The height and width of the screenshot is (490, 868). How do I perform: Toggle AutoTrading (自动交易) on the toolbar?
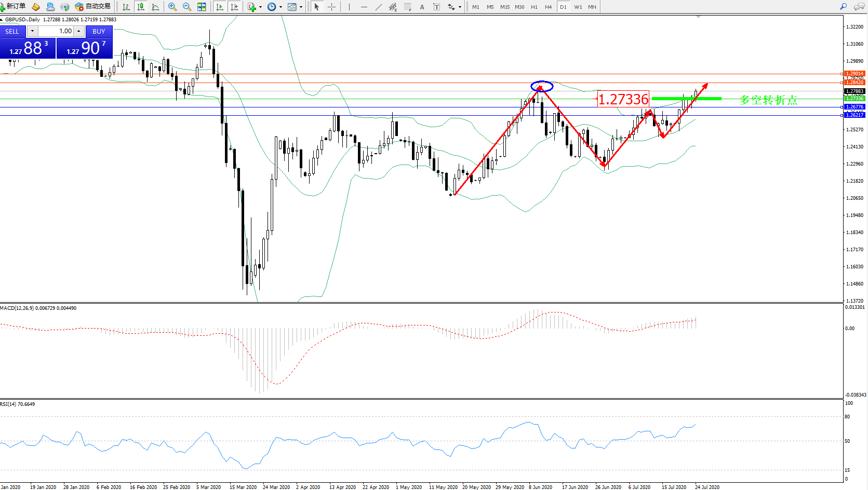(x=93, y=7)
